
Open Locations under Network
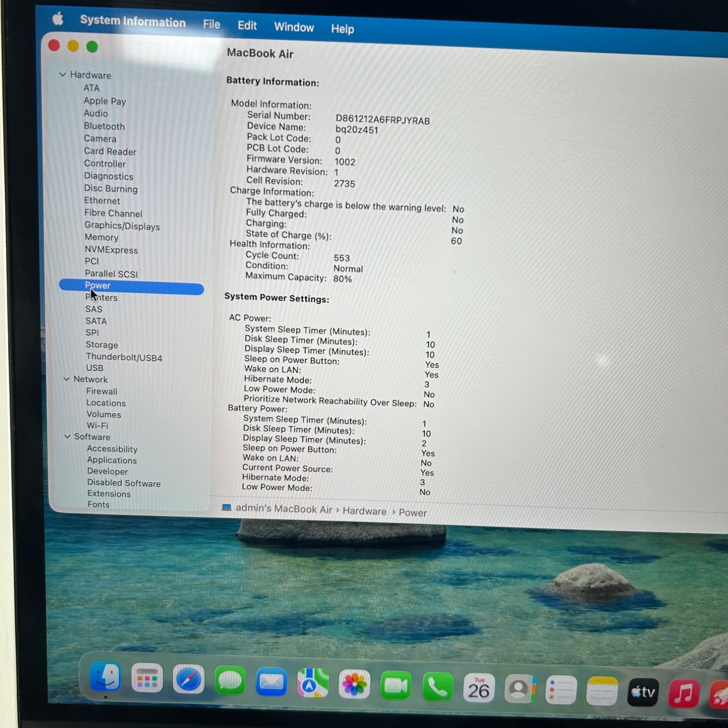coord(106,403)
